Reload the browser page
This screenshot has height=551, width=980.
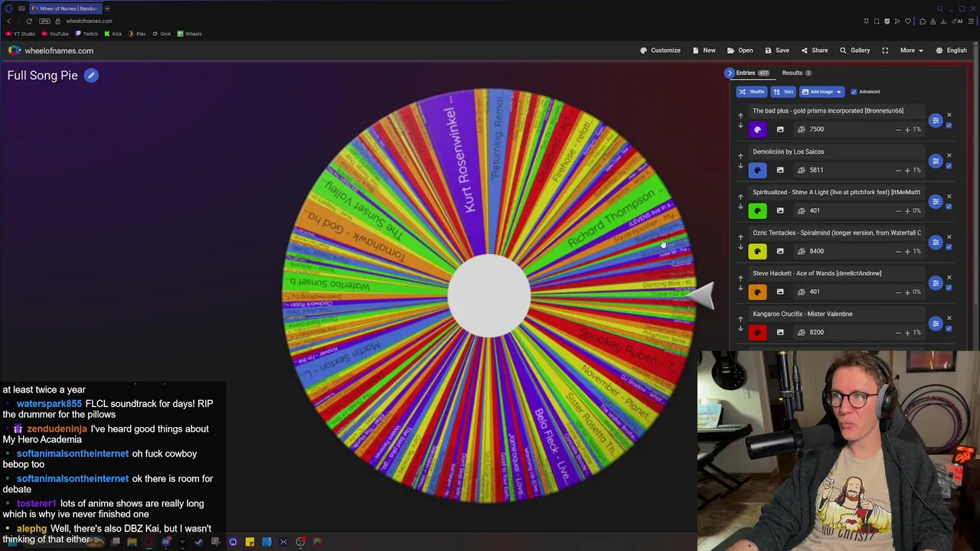pos(29,21)
